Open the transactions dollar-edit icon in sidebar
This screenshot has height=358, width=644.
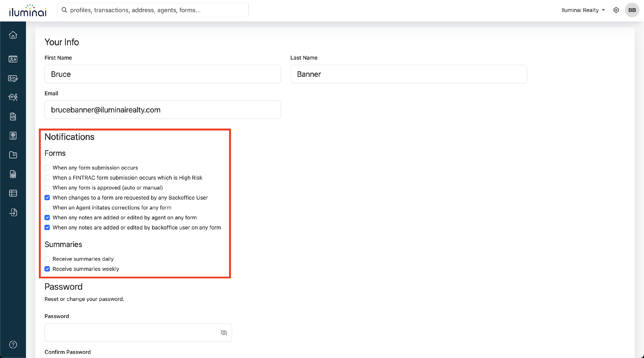coord(13,79)
